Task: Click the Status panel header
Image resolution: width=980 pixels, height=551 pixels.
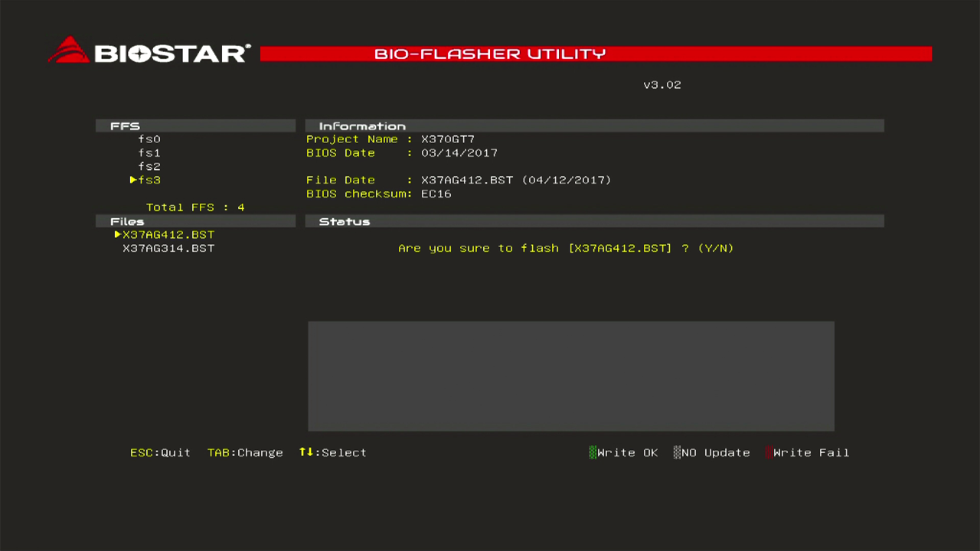Action: tap(595, 221)
